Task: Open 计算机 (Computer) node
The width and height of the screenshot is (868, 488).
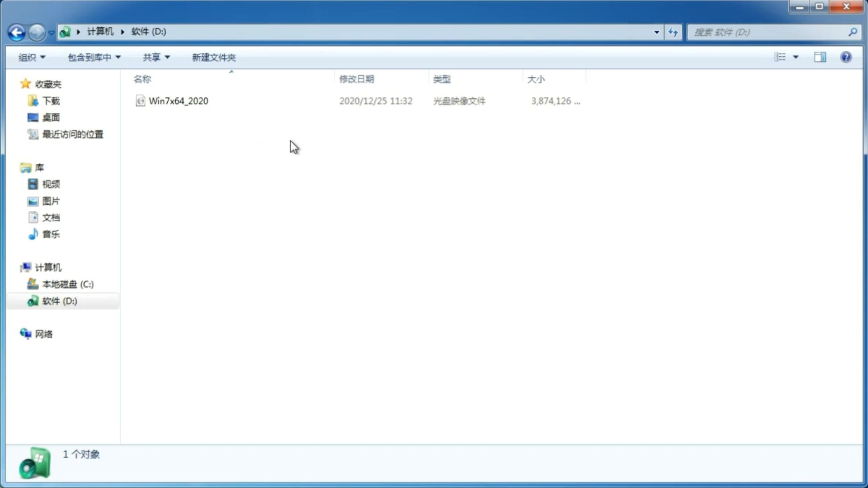Action: point(48,267)
